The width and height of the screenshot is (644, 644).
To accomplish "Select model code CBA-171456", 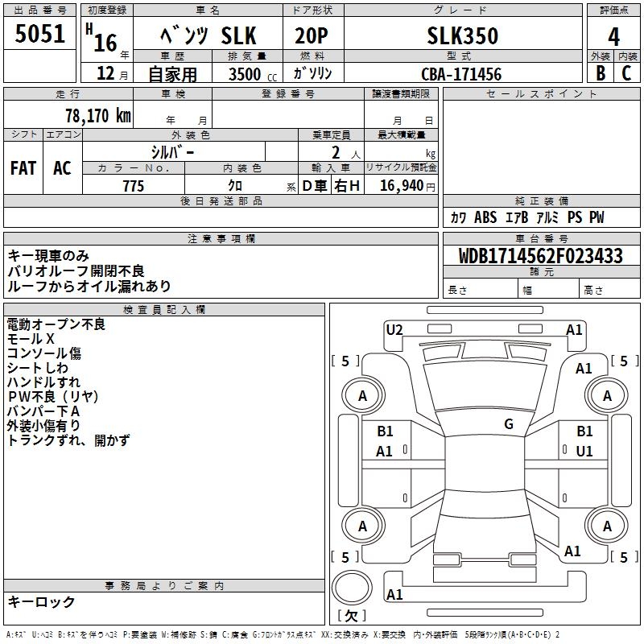I will [x=462, y=74].
